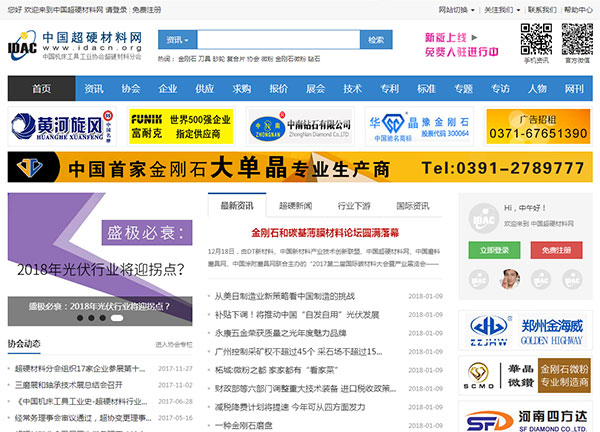Image resolution: width=600 pixels, height=432 pixels.
Task: Open the 中南钻石有限公司 banner
Action: pos(300,126)
